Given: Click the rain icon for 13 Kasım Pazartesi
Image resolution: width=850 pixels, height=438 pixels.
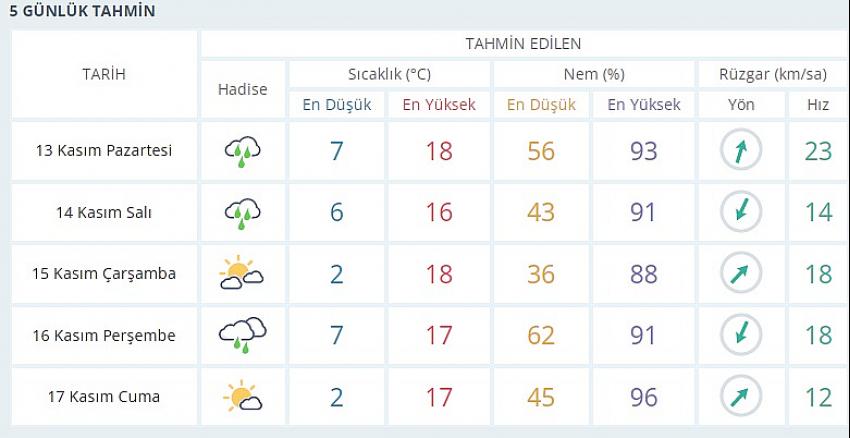Looking at the screenshot, I should tap(242, 151).
